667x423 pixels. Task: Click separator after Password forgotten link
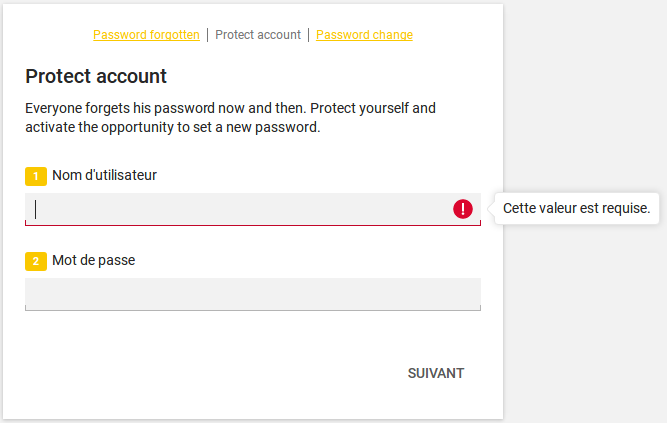(x=207, y=35)
